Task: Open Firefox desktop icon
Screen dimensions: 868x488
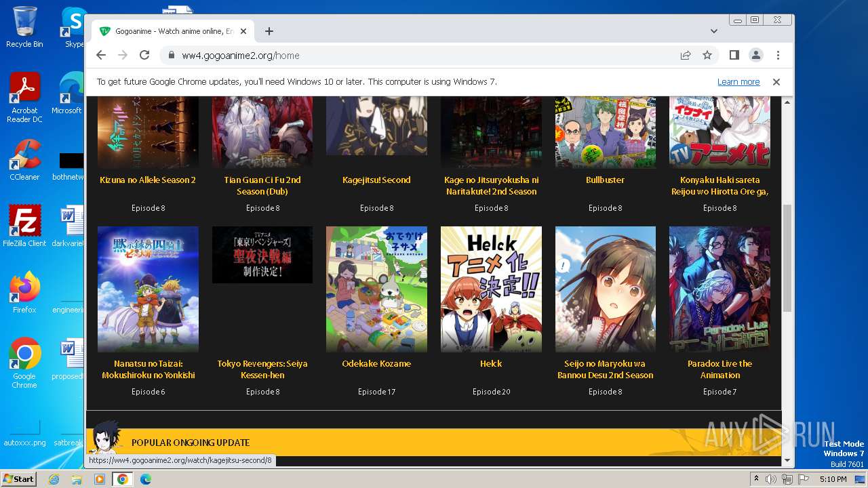Action: click(24, 293)
